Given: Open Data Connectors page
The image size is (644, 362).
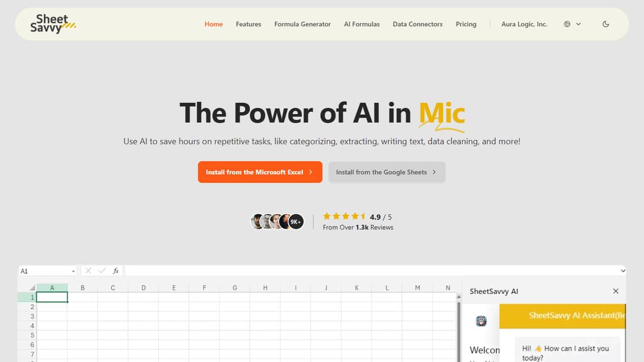Looking at the screenshot, I should click(x=418, y=24).
